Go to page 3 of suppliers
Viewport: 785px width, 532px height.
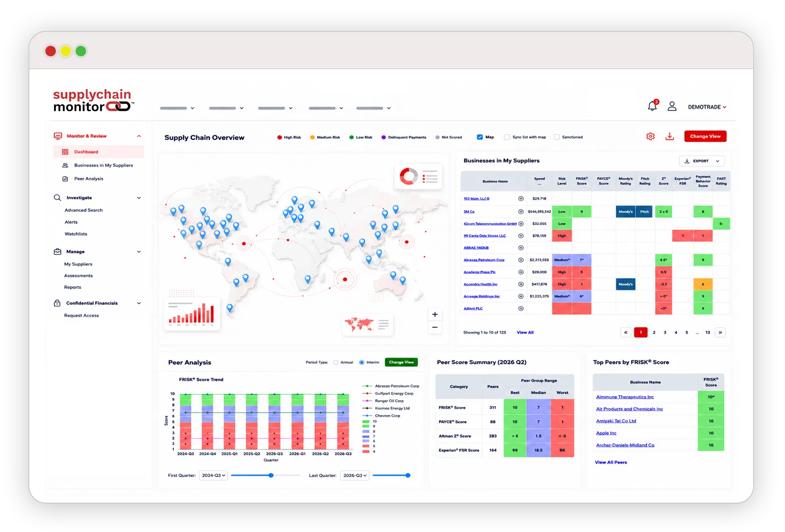665,332
